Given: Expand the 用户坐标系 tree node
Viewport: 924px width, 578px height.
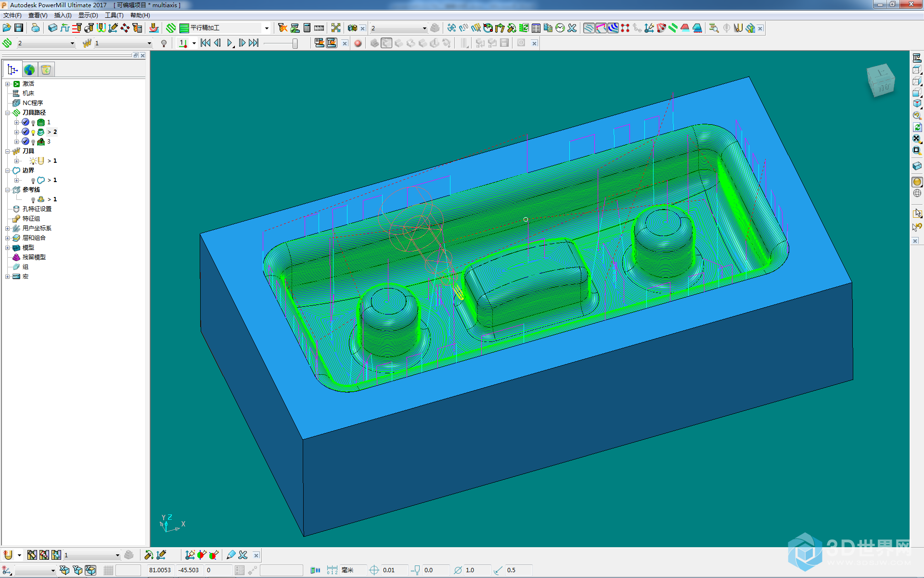Looking at the screenshot, I should pyautogui.click(x=8, y=228).
